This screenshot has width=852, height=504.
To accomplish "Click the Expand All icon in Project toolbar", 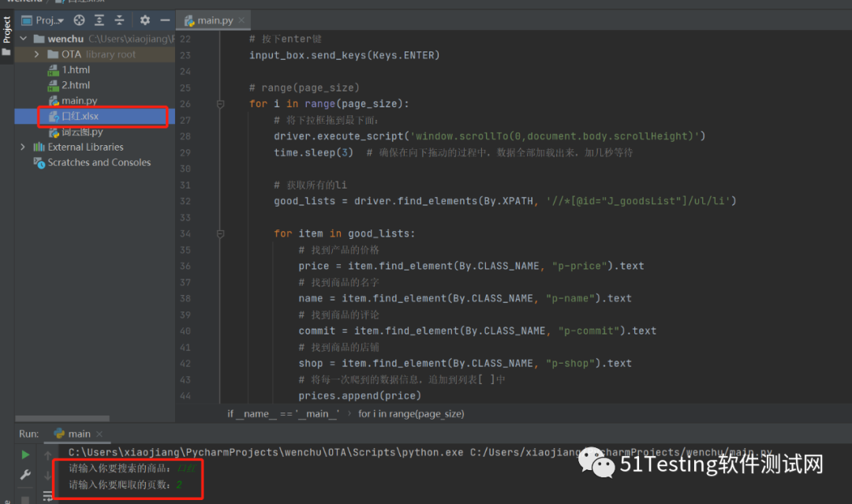I will [99, 21].
